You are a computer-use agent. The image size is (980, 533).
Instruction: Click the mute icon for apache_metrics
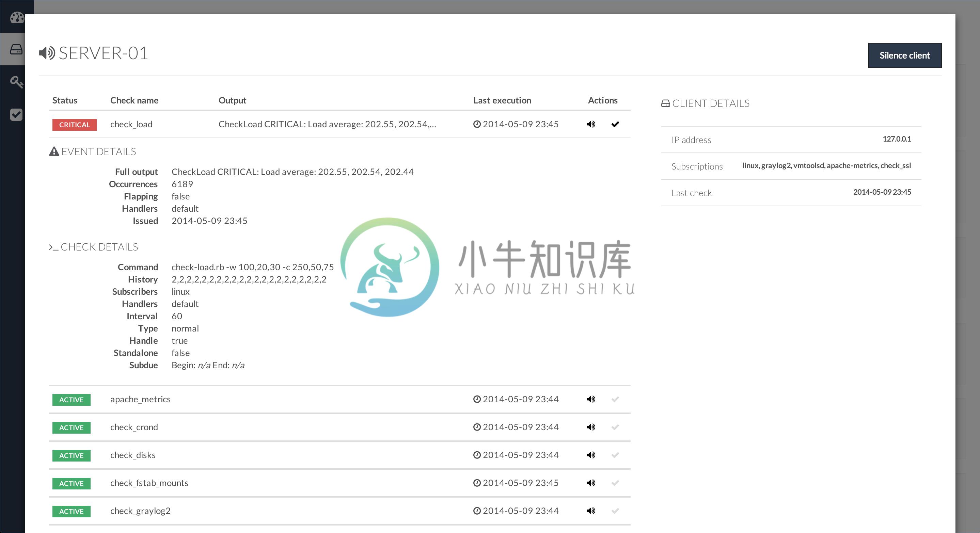coord(591,399)
